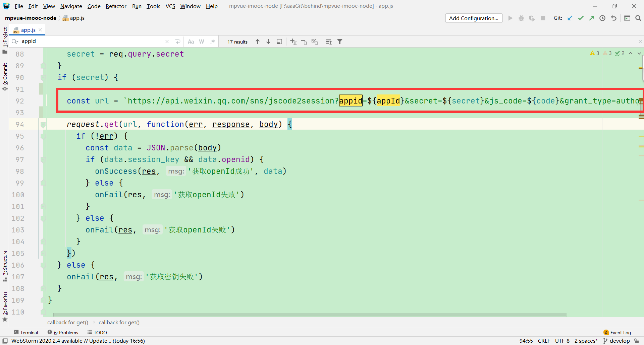Viewport: 644px width, 345px height.
Task: Close the find bar at right edge
Action: pyautogui.click(x=640, y=42)
